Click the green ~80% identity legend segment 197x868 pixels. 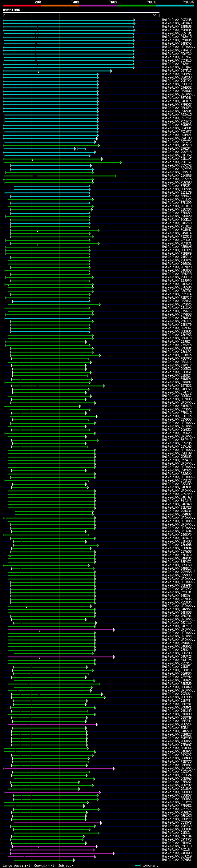(137, 6)
